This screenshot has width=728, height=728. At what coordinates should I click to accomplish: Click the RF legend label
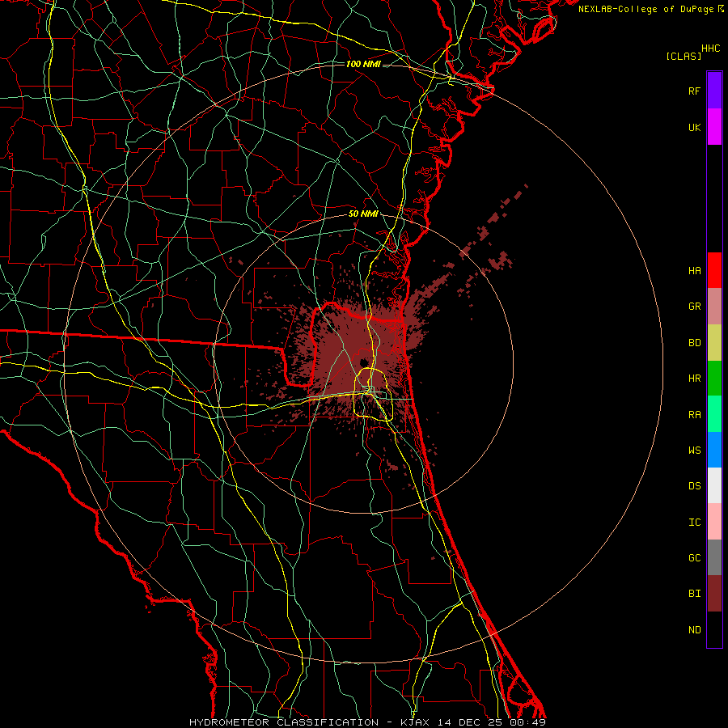[x=694, y=91]
